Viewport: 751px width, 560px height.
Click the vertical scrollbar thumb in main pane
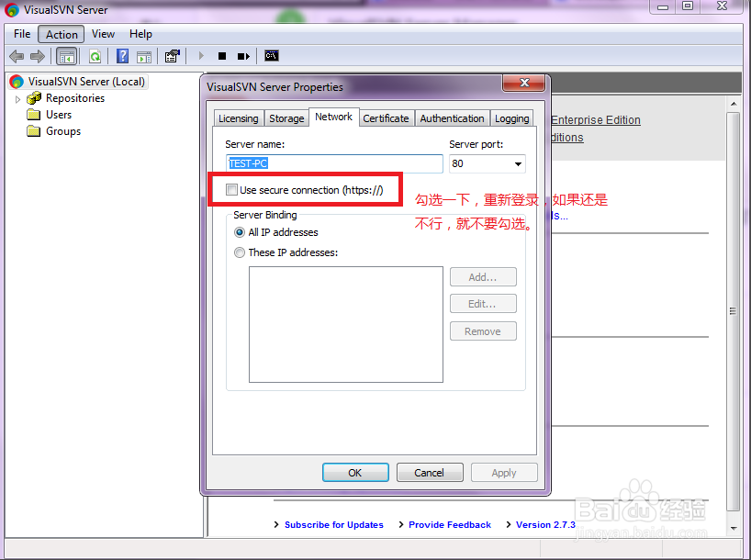(x=733, y=311)
